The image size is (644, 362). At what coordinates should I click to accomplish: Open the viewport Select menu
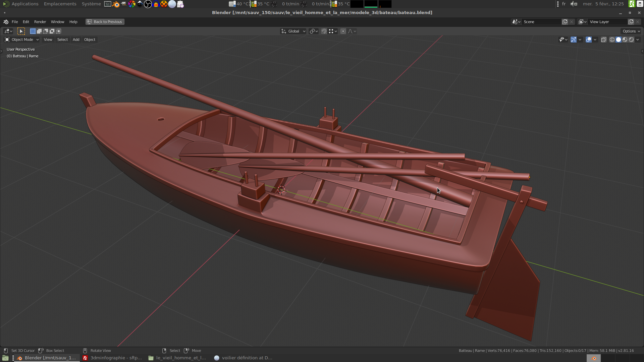tap(62, 40)
